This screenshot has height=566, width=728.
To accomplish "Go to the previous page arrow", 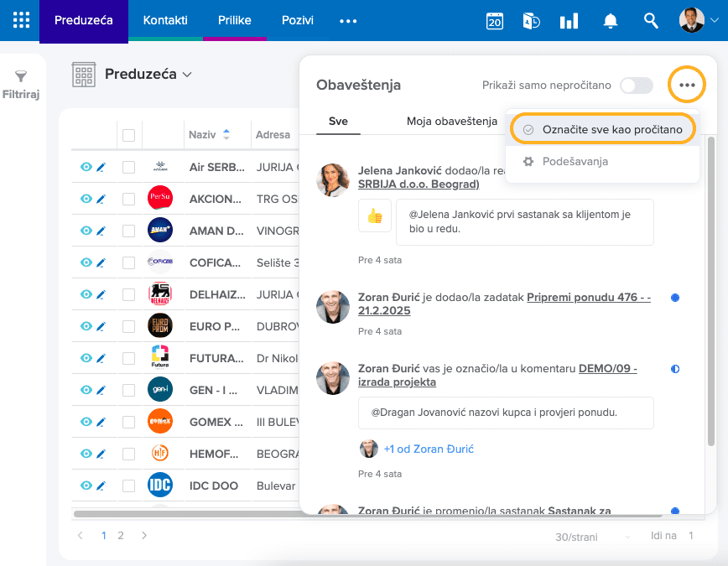I will pyautogui.click(x=81, y=535).
